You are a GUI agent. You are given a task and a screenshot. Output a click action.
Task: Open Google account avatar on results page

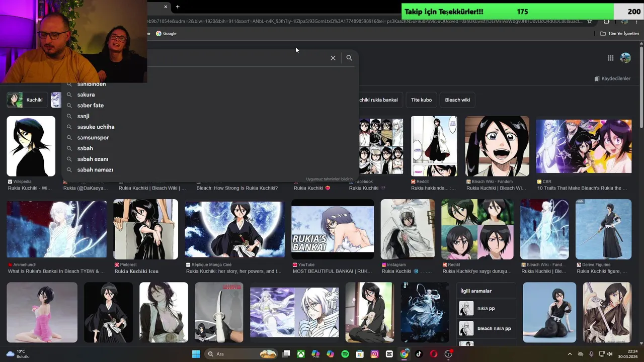click(625, 58)
